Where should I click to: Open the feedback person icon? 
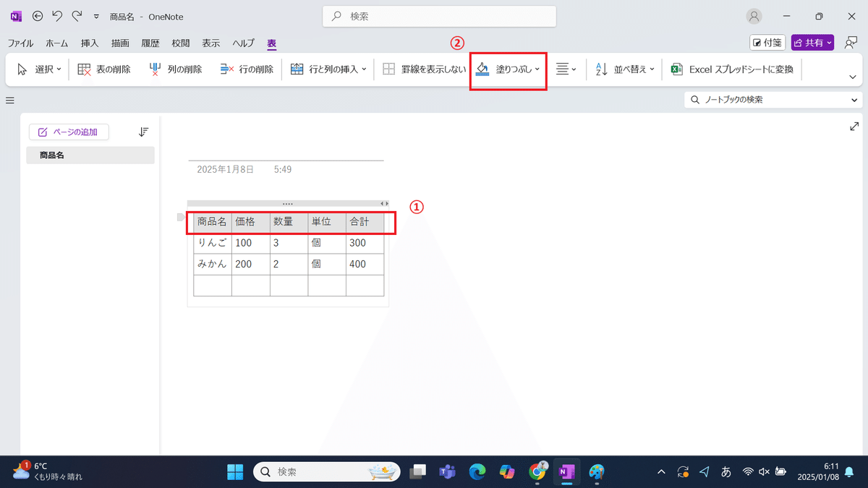(851, 43)
